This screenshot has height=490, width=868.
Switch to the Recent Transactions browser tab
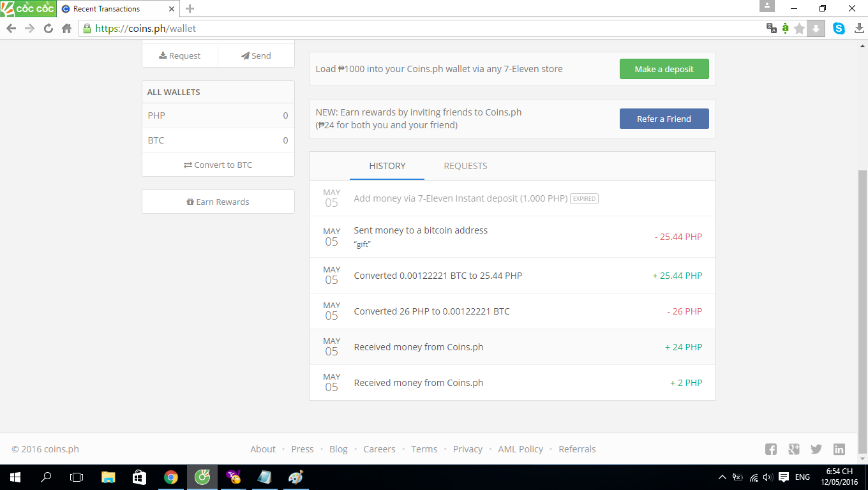point(118,9)
